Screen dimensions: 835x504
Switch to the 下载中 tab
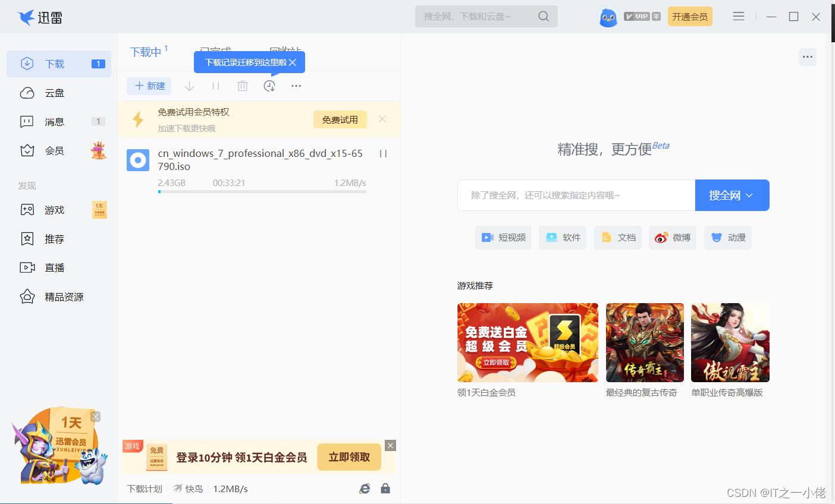click(146, 52)
